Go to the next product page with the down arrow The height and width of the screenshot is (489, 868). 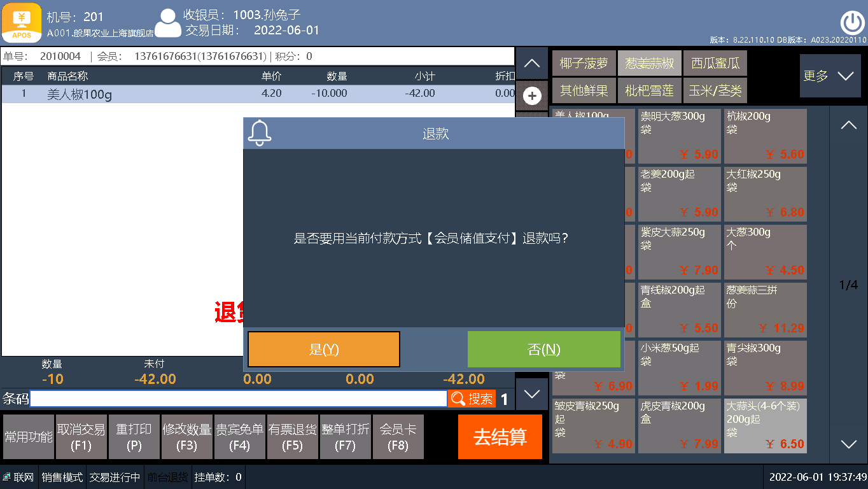click(849, 444)
